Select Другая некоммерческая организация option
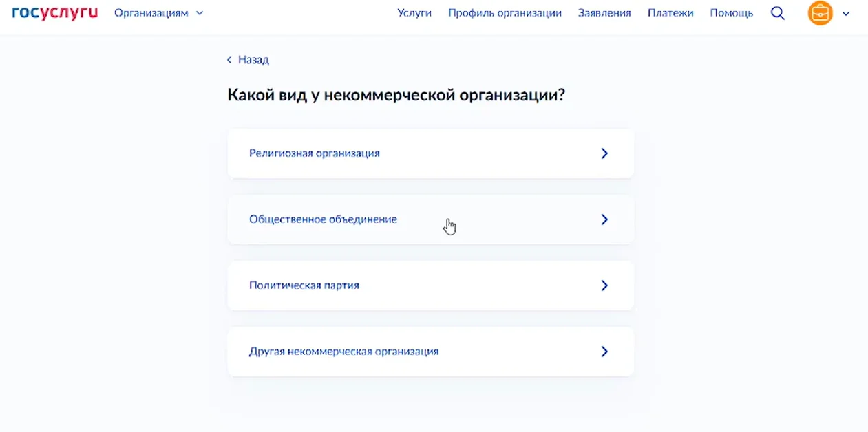 pos(343,352)
